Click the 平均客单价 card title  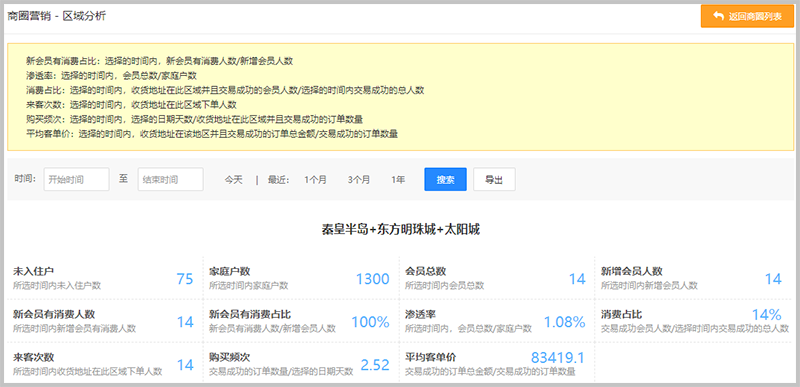(431, 357)
